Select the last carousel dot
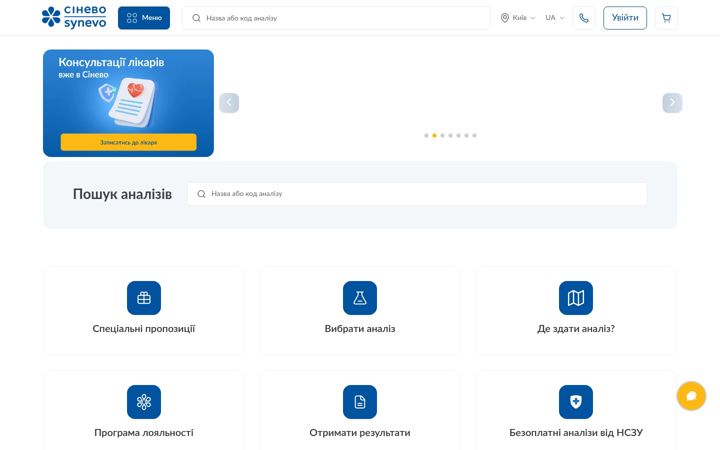 474,135
